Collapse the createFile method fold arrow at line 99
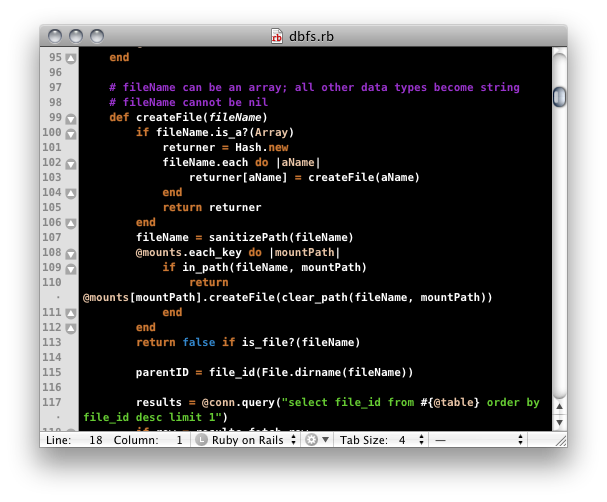The image size is (607, 502). (x=70, y=118)
